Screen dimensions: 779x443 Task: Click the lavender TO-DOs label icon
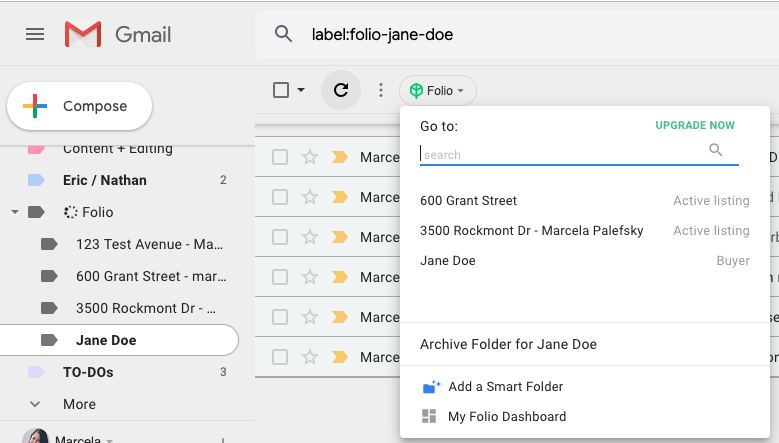click(36, 372)
